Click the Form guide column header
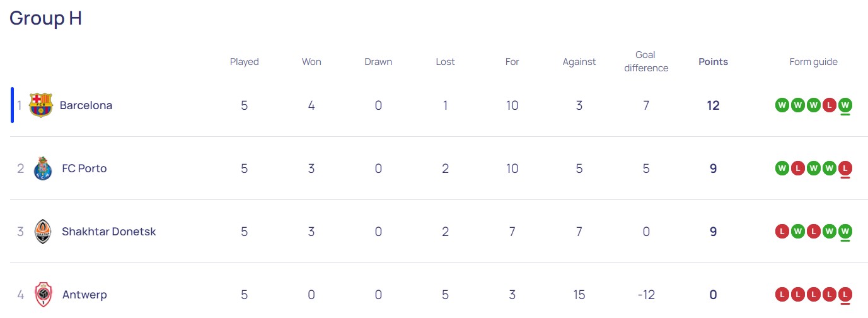 point(813,62)
